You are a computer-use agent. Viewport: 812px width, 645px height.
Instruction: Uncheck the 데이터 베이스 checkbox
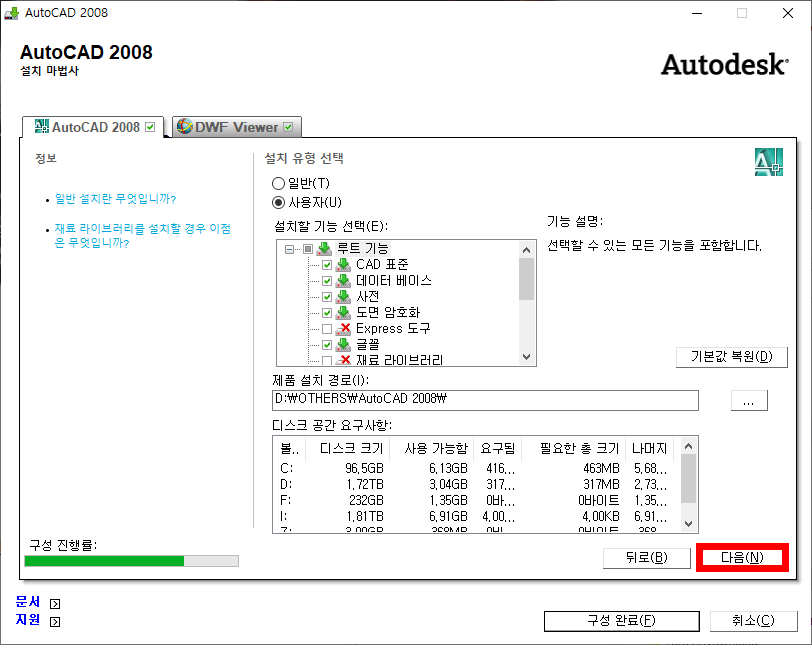tap(327, 281)
